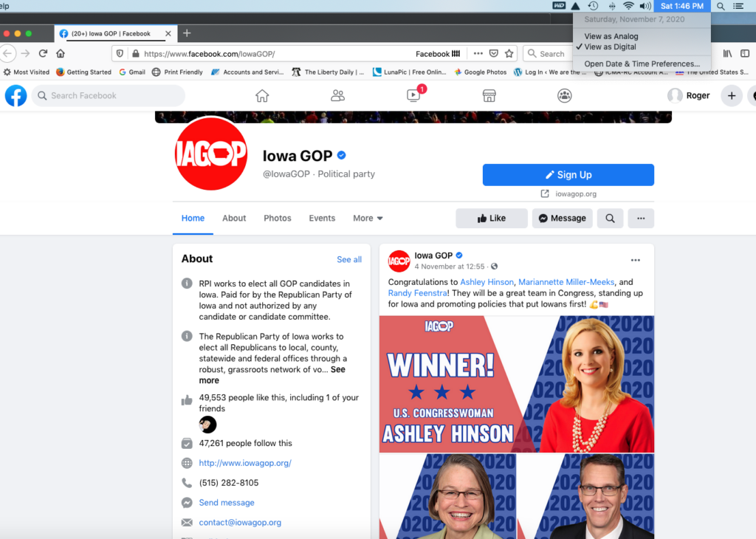Open the page actions ellipsis button

click(641, 219)
